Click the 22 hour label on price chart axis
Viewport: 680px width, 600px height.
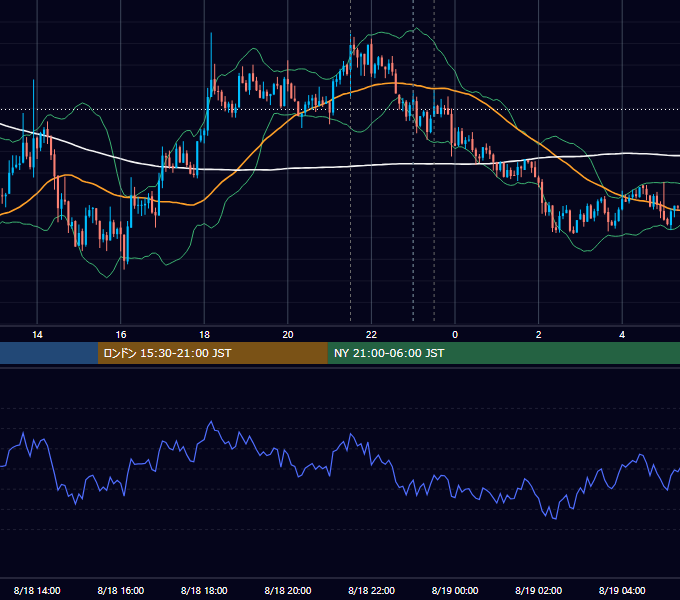tap(371, 335)
